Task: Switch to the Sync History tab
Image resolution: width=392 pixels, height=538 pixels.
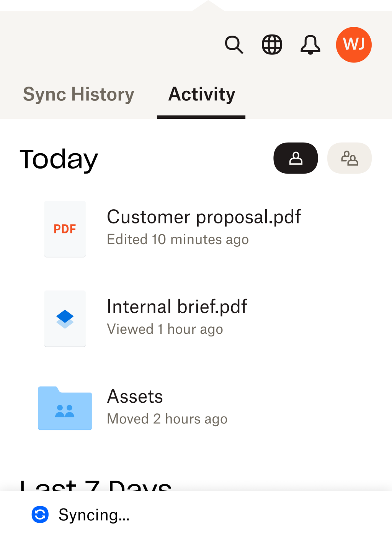Action: [x=78, y=94]
